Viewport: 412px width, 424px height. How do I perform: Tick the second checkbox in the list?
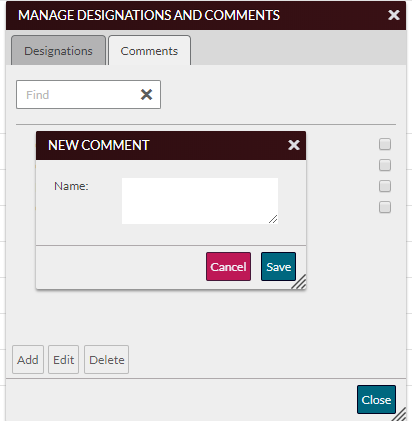tap(385, 165)
